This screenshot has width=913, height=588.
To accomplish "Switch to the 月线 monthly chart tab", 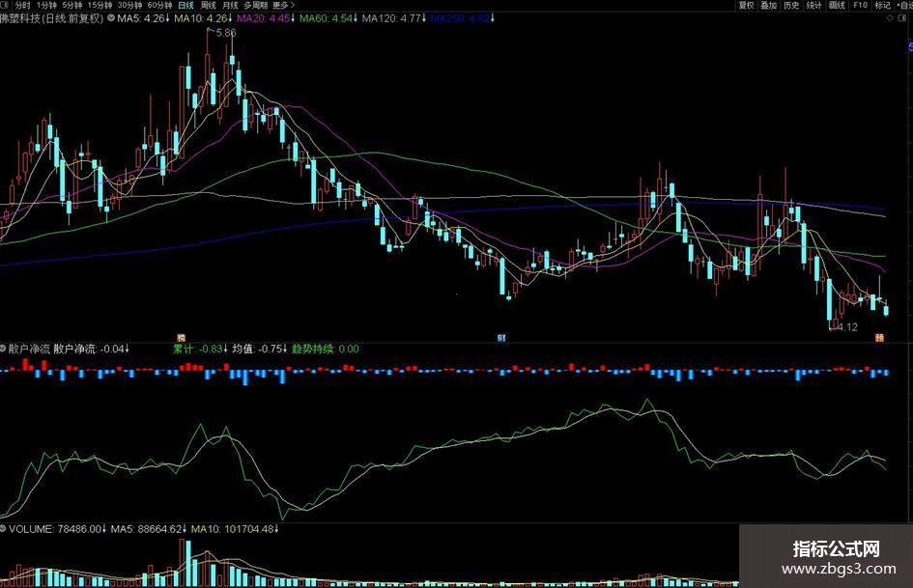I will pyautogui.click(x=231, y=5).
